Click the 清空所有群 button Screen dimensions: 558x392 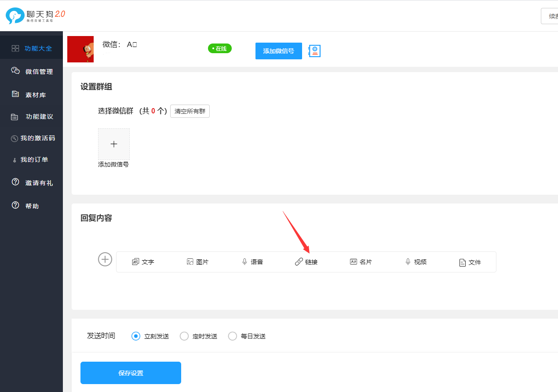190,111
